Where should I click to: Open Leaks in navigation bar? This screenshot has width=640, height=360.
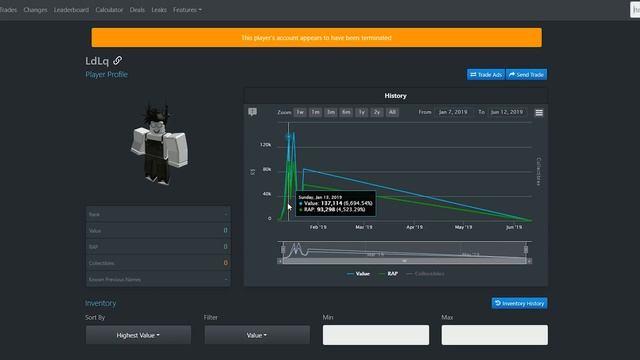click(x=159, y=10)
